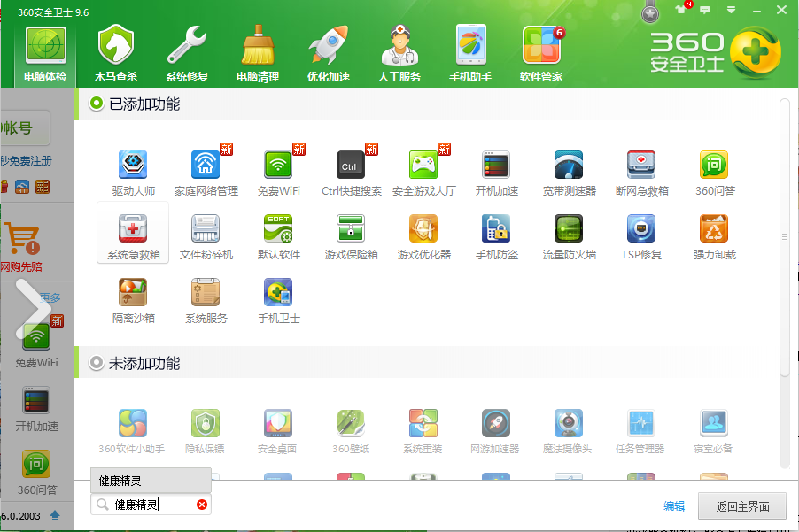Screen dimensions: 799x532
Task: Click the 360安全卫士 logo
Action: 716,52
